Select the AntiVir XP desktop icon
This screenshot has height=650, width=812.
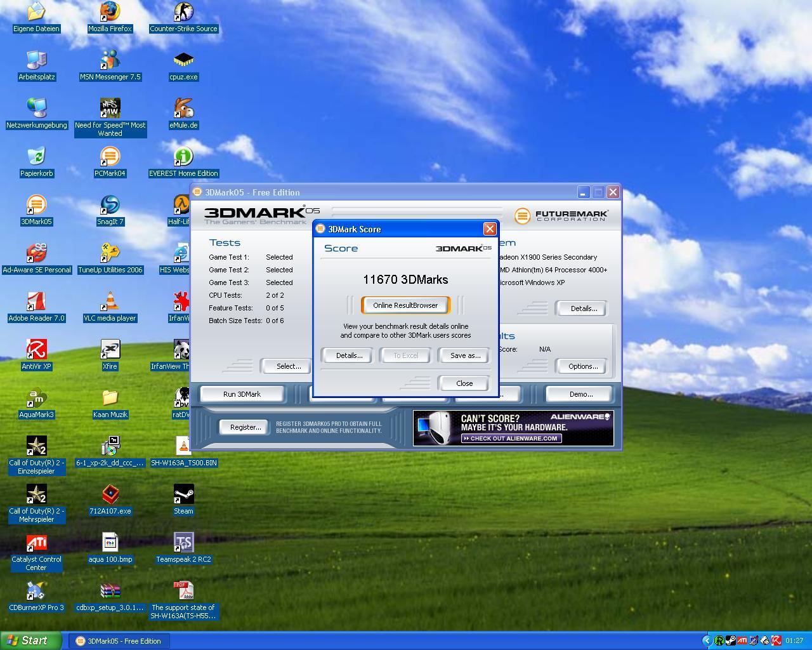coord(36,349)
